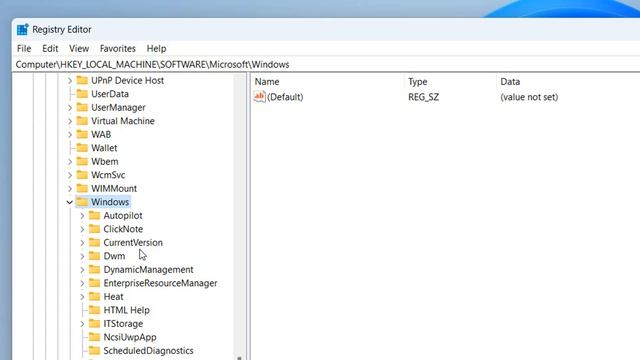Select the EnterpriseResourceManager folder icon

point(94,282)
